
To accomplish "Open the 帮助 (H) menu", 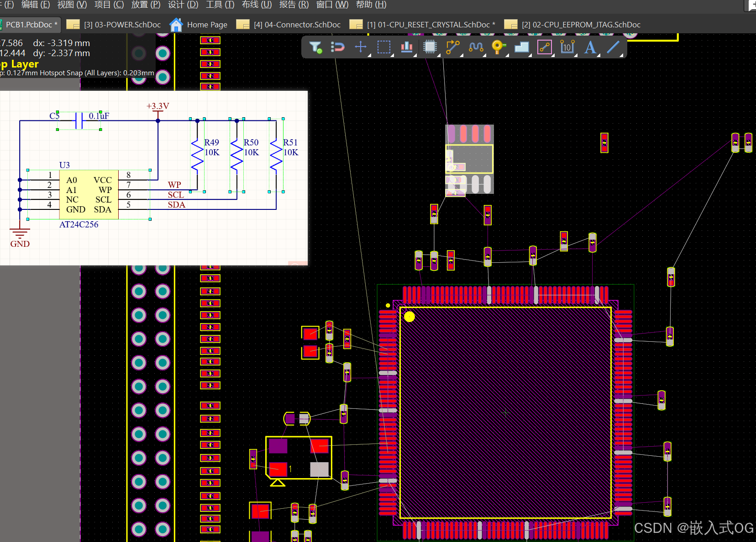I will click(371, 5).
